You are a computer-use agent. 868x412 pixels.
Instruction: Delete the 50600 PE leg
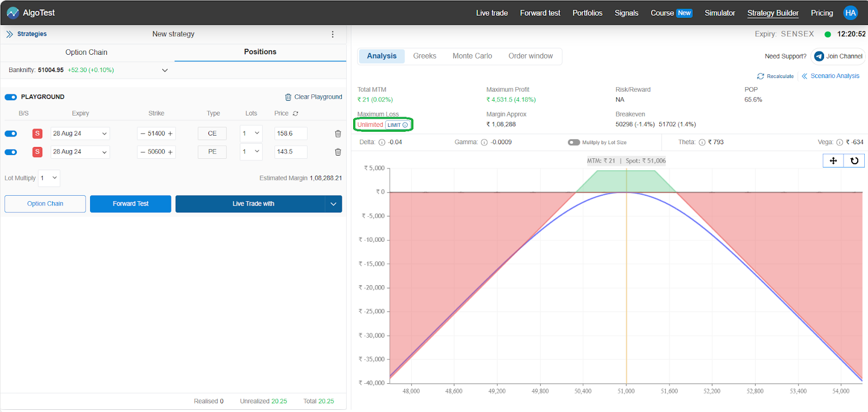coord(338,152)
